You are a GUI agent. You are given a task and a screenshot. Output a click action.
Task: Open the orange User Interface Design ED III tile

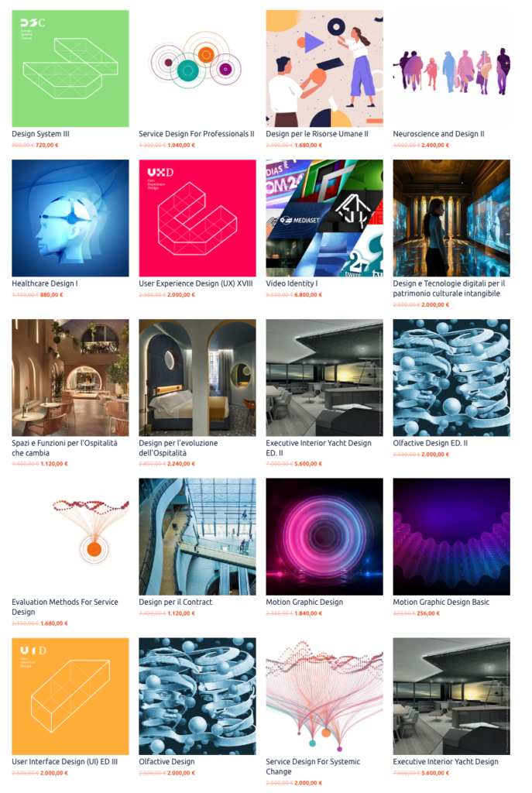[70, 696]
